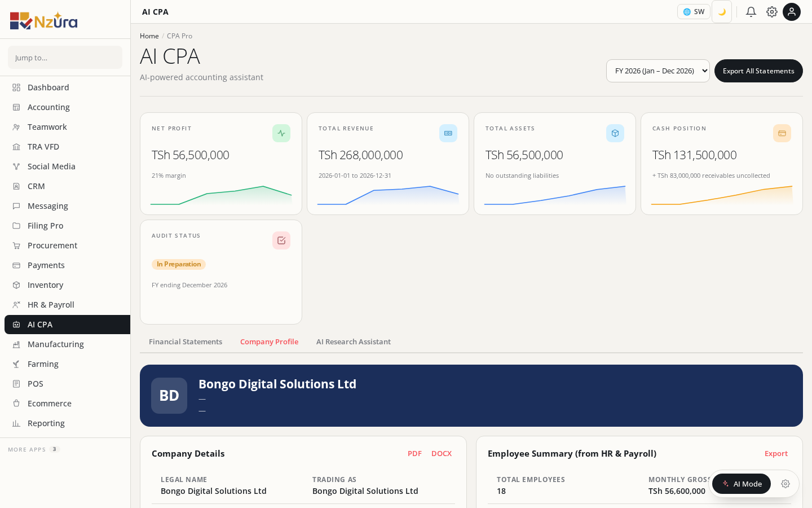Click the TRA VFD bank icon
812x508 pixels.
click(x=16, y=147)
